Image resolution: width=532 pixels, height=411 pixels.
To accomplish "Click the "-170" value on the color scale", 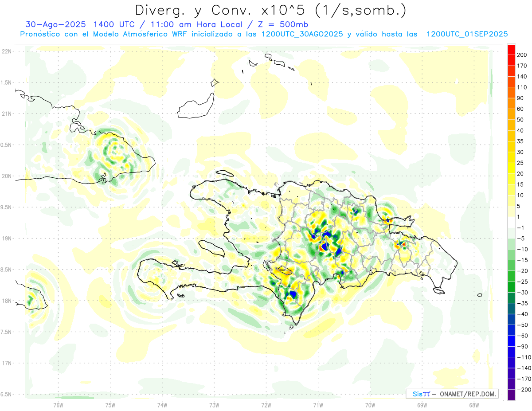I will click(524, 379).
